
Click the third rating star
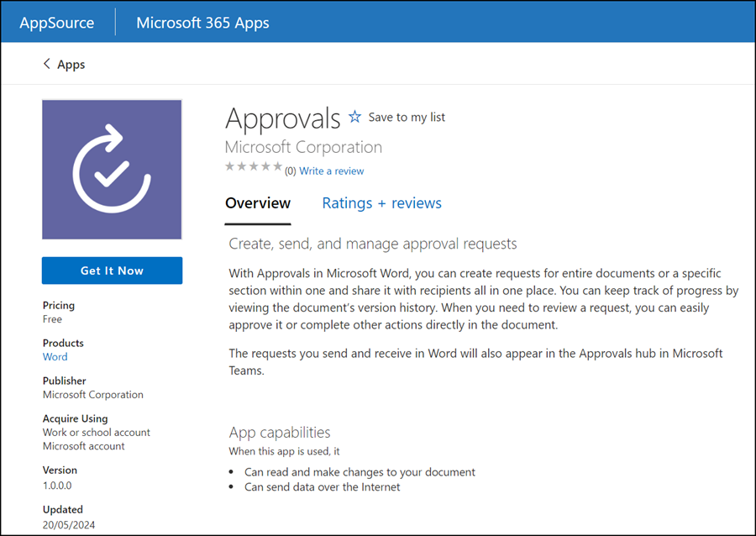tap(255, 166)
